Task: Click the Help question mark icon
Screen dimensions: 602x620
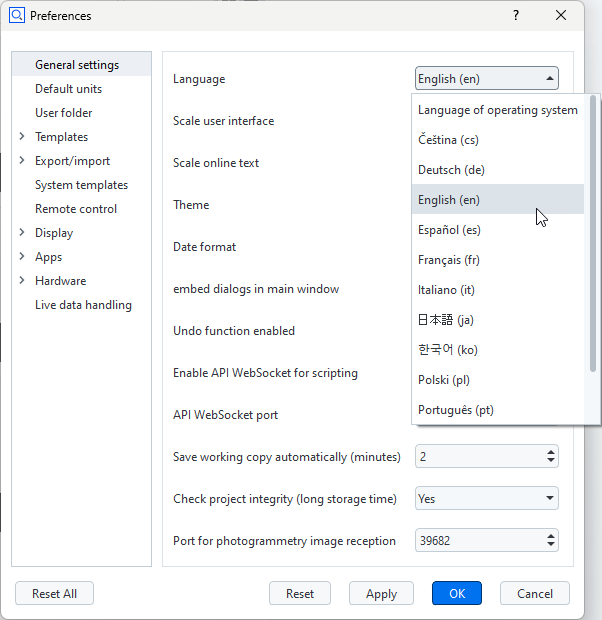Action: tap(516, 15)
